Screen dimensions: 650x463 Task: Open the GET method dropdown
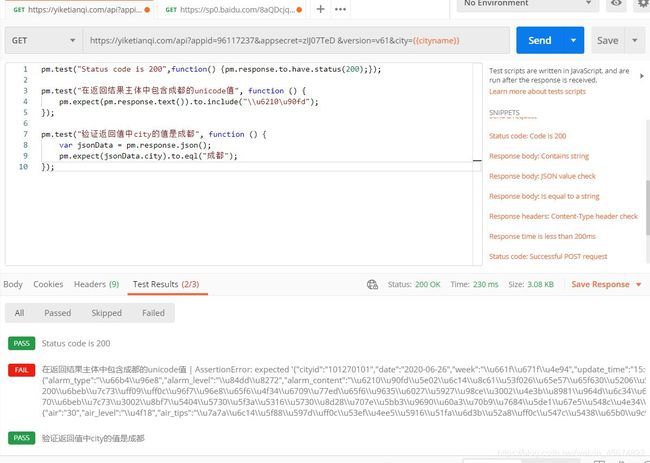click(x=44, y=41)
